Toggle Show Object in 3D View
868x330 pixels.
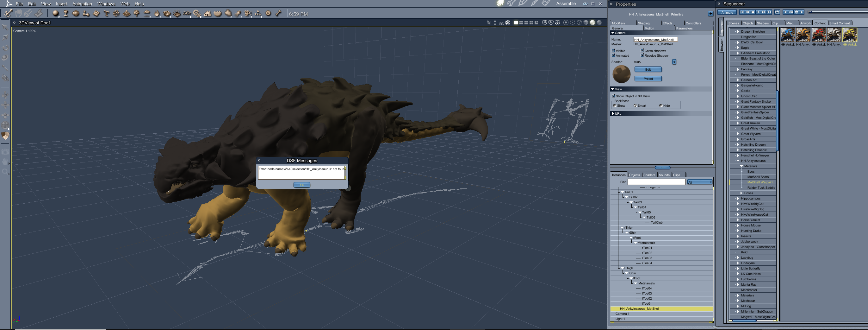(614, 96)
